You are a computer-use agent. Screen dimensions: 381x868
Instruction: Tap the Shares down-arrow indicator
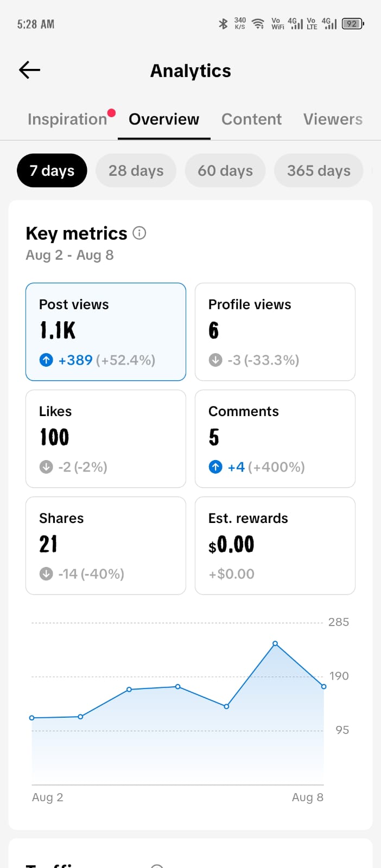[x=46, y=573]
